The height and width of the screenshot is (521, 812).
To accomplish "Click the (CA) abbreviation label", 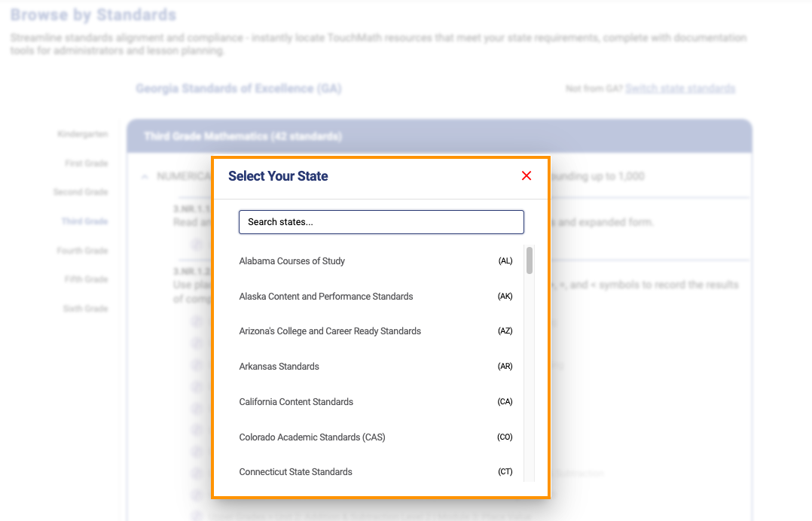I will [505, 402].
